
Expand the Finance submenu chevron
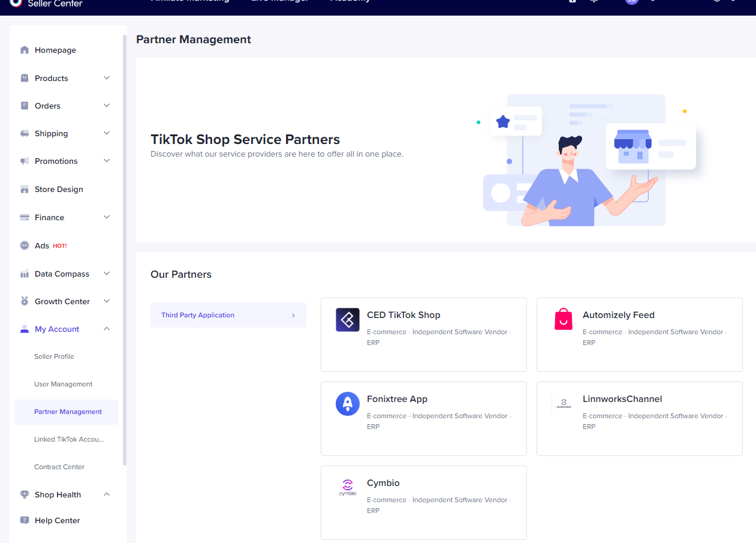click(x=107, y=217)
